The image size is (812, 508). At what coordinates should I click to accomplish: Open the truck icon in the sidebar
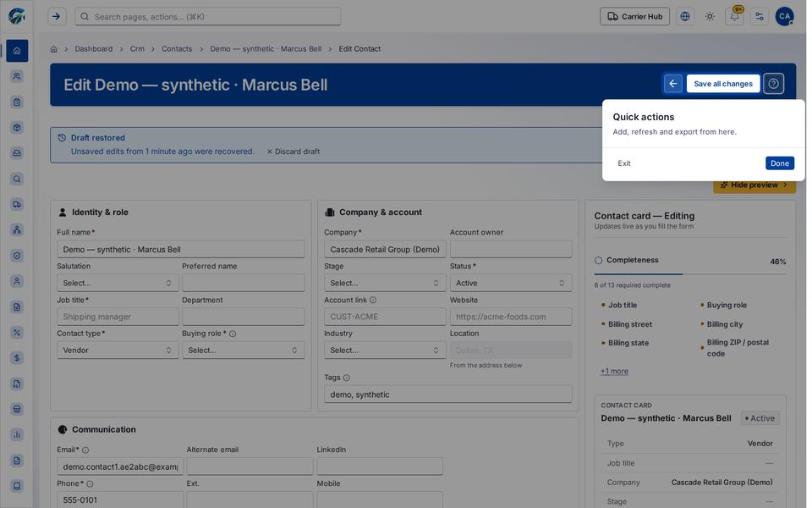tap(17, 204)
